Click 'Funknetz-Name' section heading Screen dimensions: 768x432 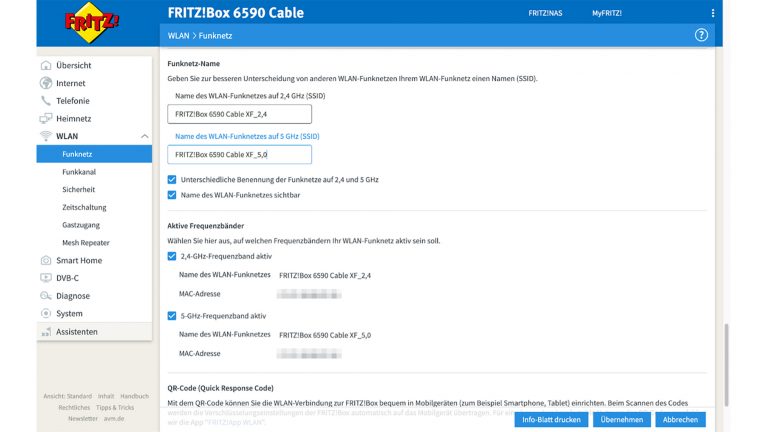(193, 64)
